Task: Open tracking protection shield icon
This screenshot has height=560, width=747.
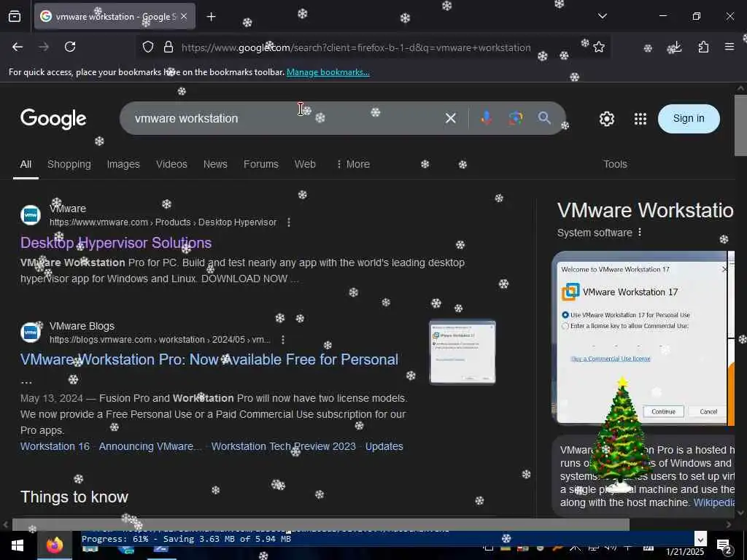Action: (148, 47)
